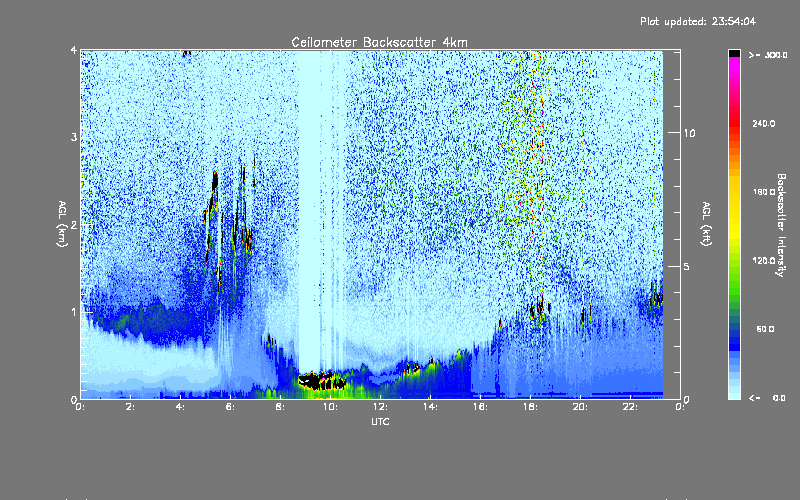Click the '240.0' colorbar value
Image resolution: width=800 pixels, height=500 pixels.
(x=764, y=124)
